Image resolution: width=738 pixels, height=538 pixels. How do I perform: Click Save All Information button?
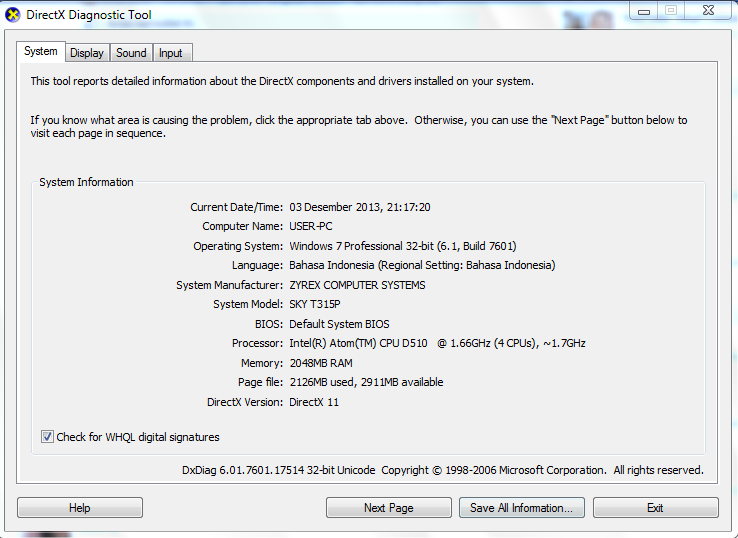click(x=522, y=508)
